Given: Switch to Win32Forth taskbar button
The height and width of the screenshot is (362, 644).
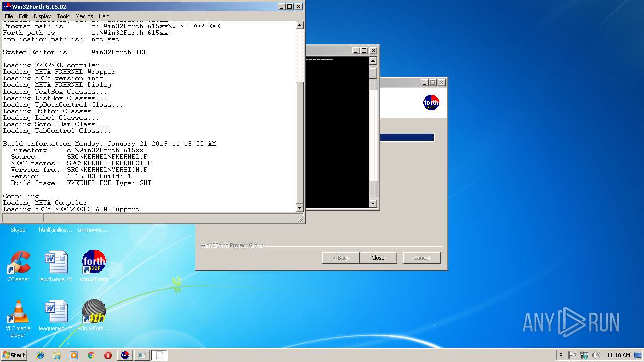Looking at the screenshot, I should tap(125, 355).
